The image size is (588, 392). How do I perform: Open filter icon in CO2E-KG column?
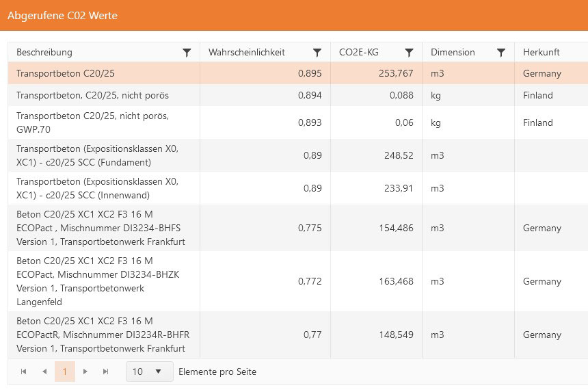pyautogui.click(x=409, y=53)
